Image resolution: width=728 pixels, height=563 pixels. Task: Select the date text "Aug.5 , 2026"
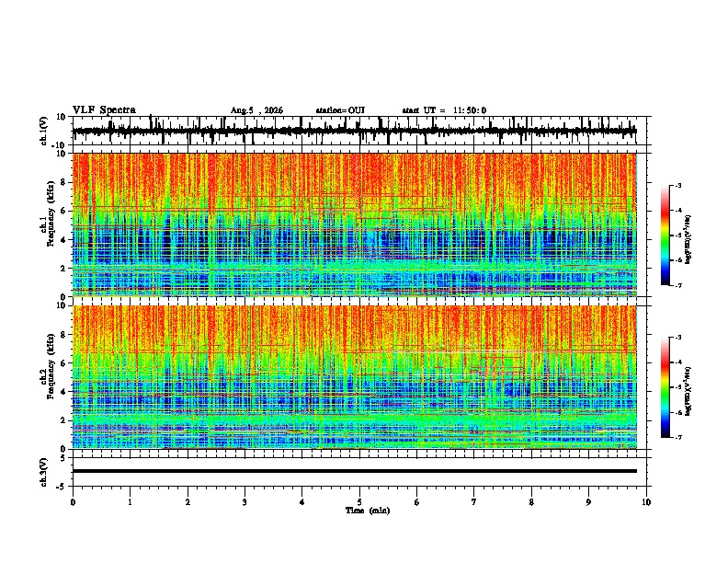[256, 110]
